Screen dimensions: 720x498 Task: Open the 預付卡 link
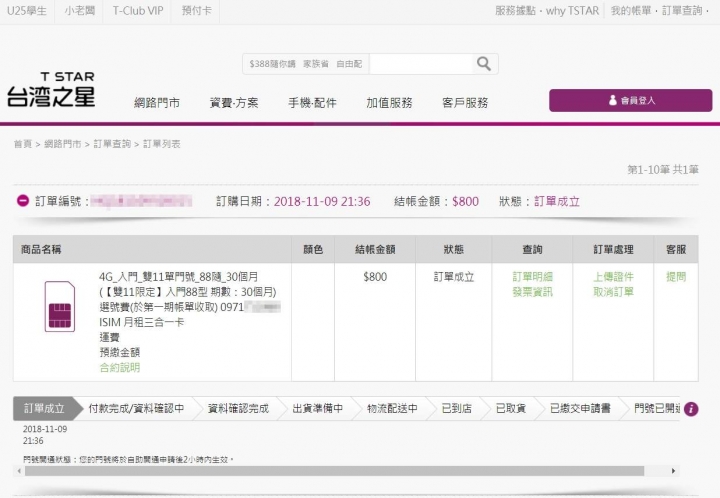(x=197, y=11)
